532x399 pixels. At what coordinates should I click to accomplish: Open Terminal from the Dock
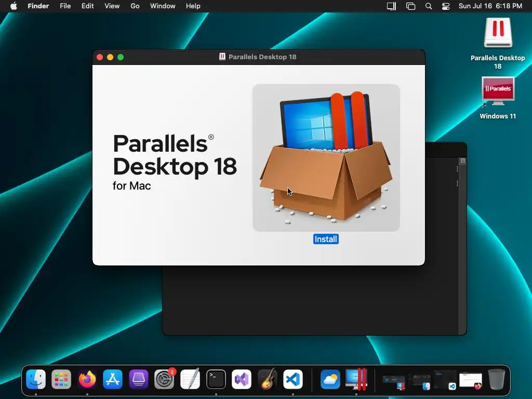point(216,379)
